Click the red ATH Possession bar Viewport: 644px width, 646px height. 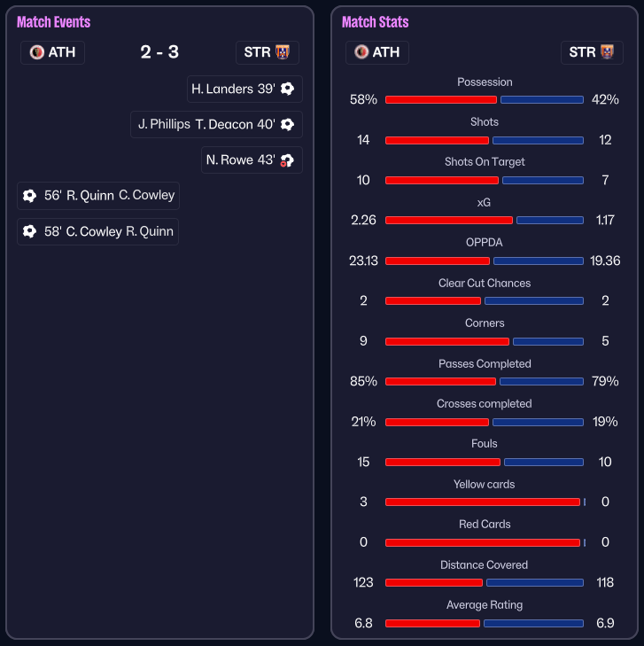[440, 100]
